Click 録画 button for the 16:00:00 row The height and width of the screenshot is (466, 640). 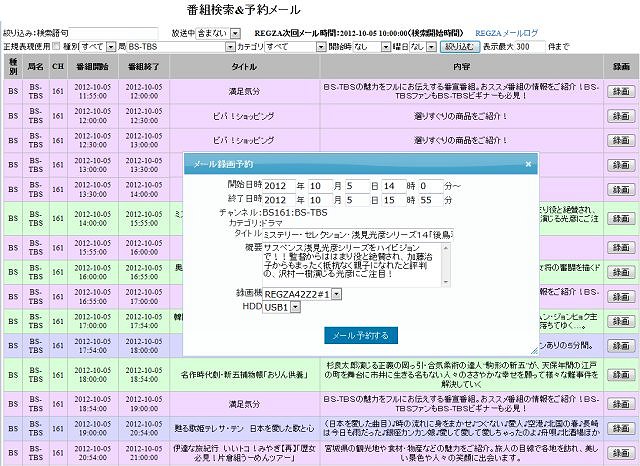pos(621,272)
